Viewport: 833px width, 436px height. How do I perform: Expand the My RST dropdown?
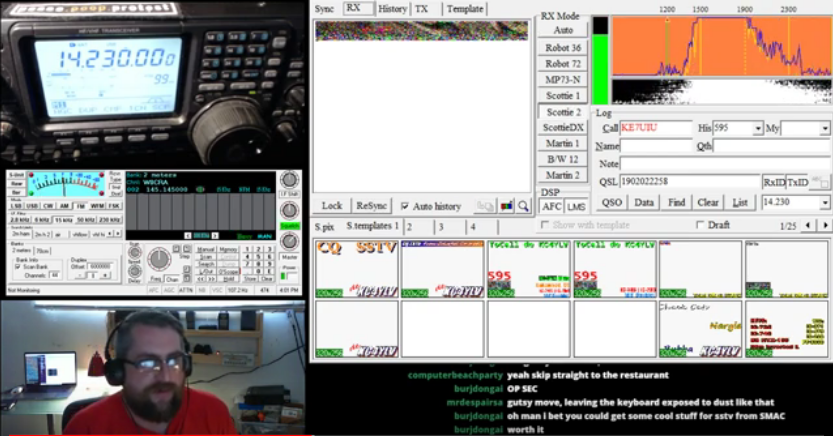824,129
